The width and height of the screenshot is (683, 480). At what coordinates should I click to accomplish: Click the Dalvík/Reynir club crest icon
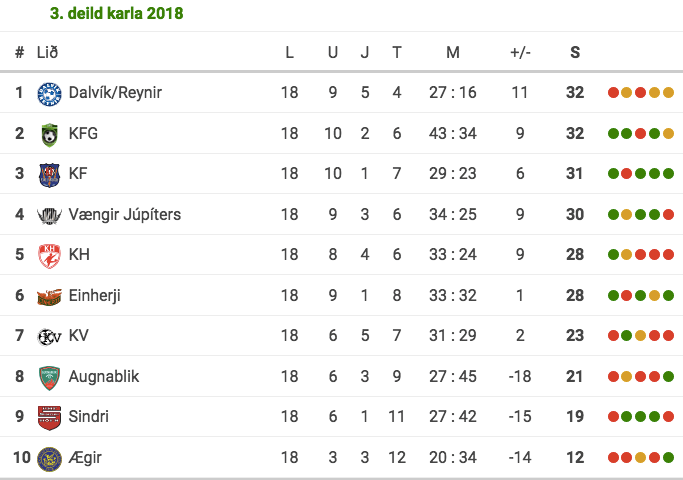(49, 93)
